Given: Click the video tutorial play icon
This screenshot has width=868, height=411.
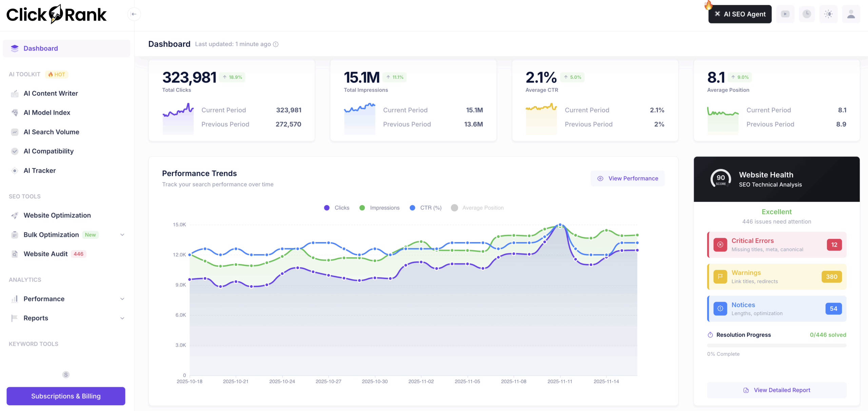Looking at the screenshot, I should coord(785,14).
